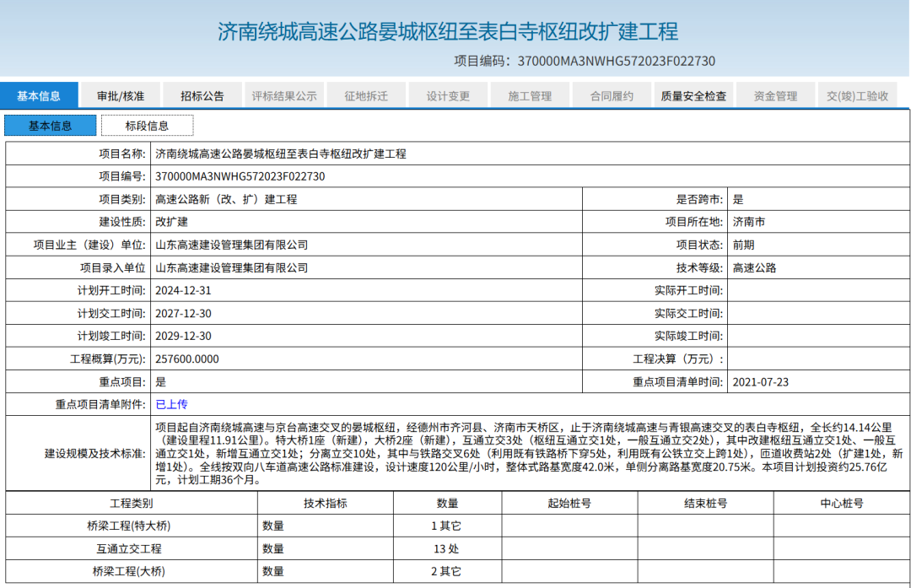
Task: Click the 重点项目清单附件 label
Action: [100, 404]
